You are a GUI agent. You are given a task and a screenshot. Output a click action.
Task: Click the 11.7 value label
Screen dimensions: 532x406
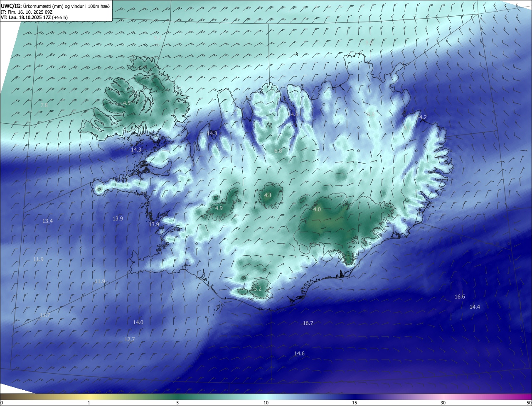[45, 316]
